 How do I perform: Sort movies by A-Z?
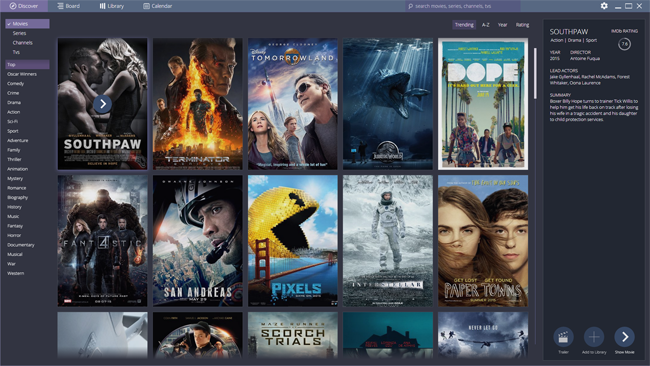(x=485, y=25)
